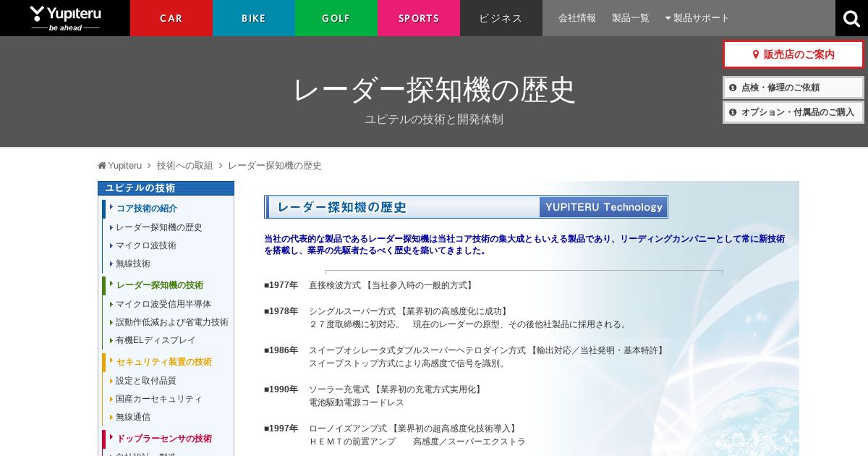Screen dimensions: 868x456
Task: Click the ■1978年 timeline entry
Action: [281, 311]
